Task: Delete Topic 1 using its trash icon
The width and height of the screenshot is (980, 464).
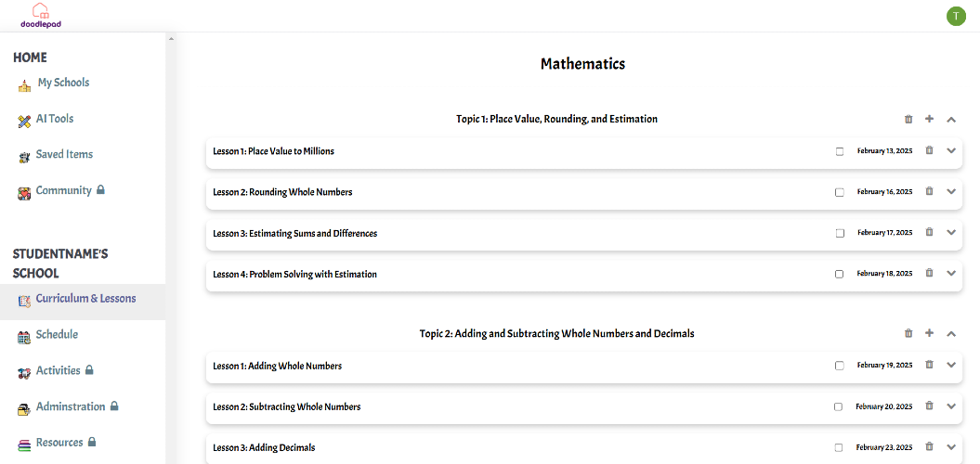Action: (x=908, y=119)
